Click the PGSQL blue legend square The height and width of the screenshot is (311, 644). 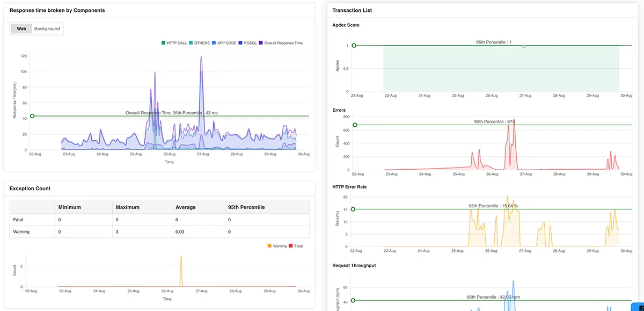click(x=240, y=42)
